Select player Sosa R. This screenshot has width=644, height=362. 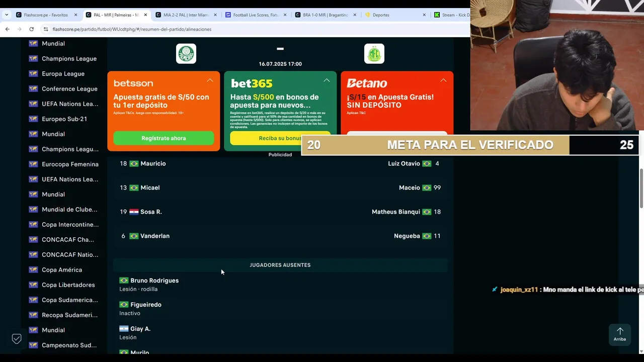[151, 212]
